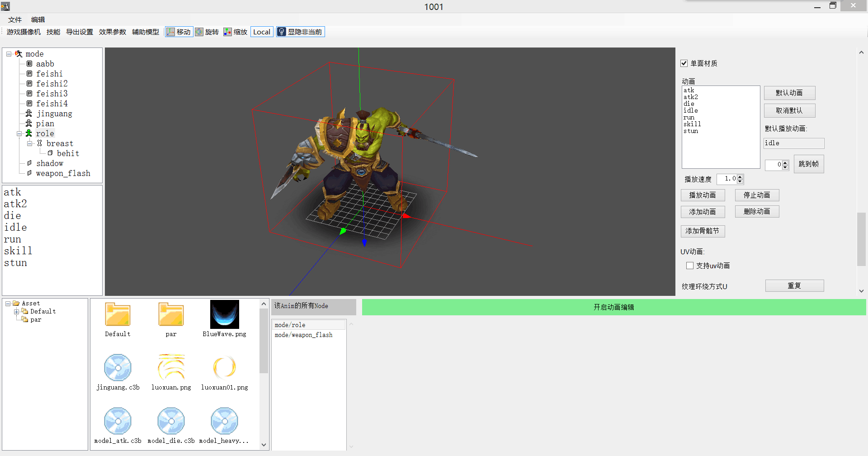The width and height of the screenshot is (868, 456).
Task: Click the breast bone icon
Action: click(x=40, y=143)
